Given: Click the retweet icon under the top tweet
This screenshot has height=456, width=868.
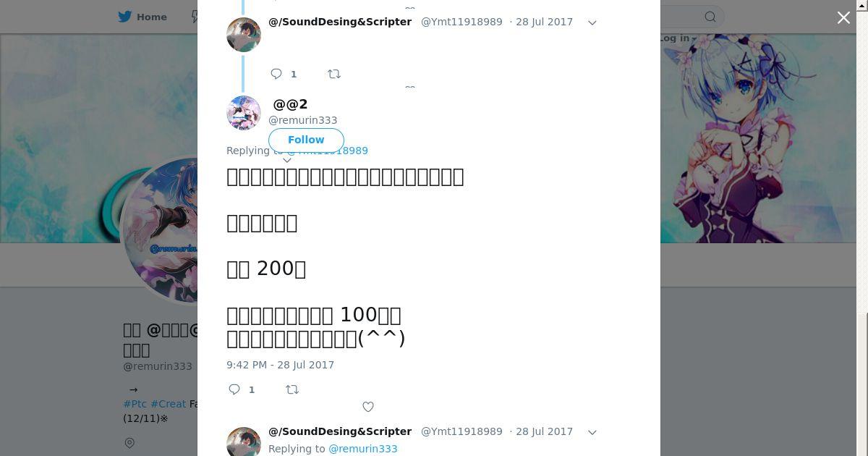Looking at the screenshot, I should click(334, 74).
